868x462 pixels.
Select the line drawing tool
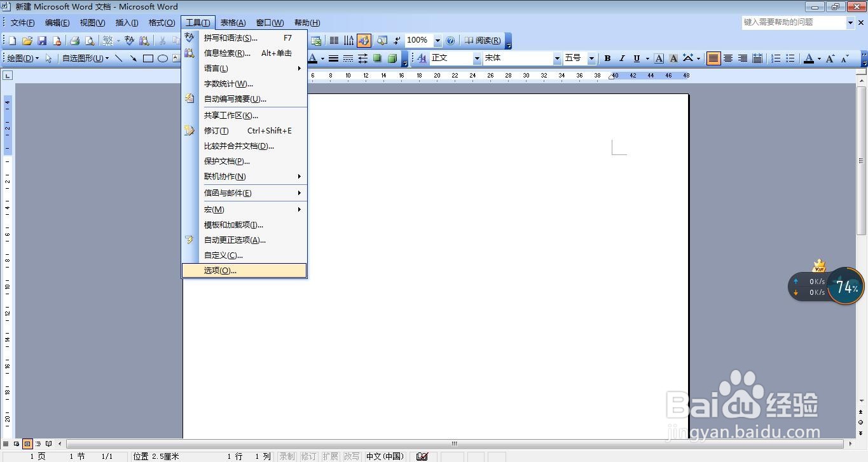[119, 58]
